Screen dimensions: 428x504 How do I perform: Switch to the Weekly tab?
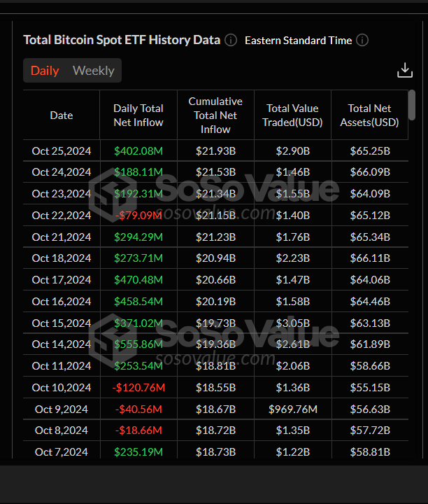(x=93, y=71)
